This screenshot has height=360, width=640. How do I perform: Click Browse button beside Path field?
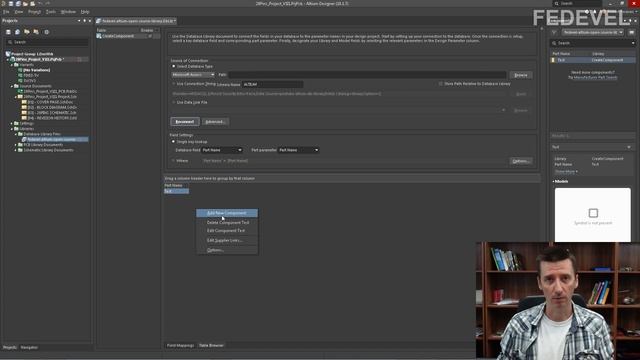[x=520, y=75]
